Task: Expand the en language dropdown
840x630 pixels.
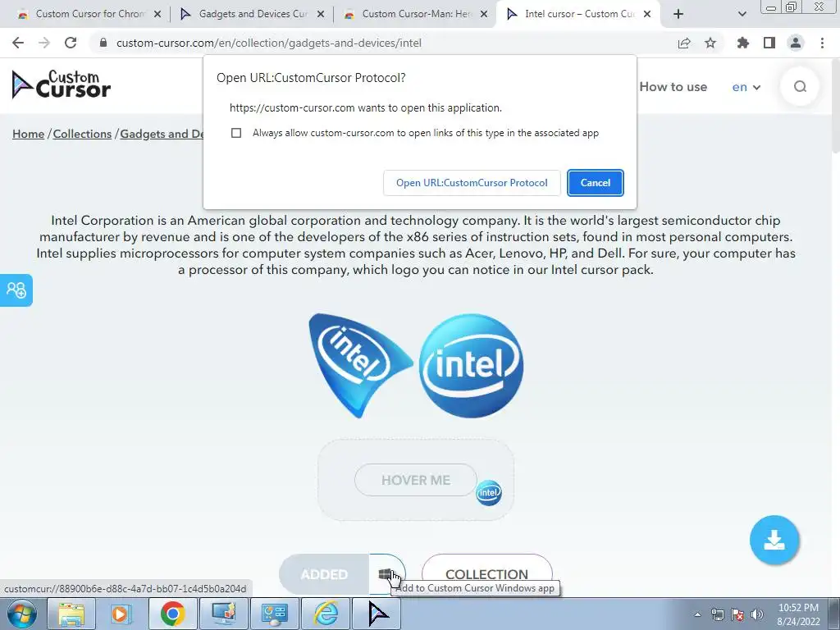Action: 746,87
